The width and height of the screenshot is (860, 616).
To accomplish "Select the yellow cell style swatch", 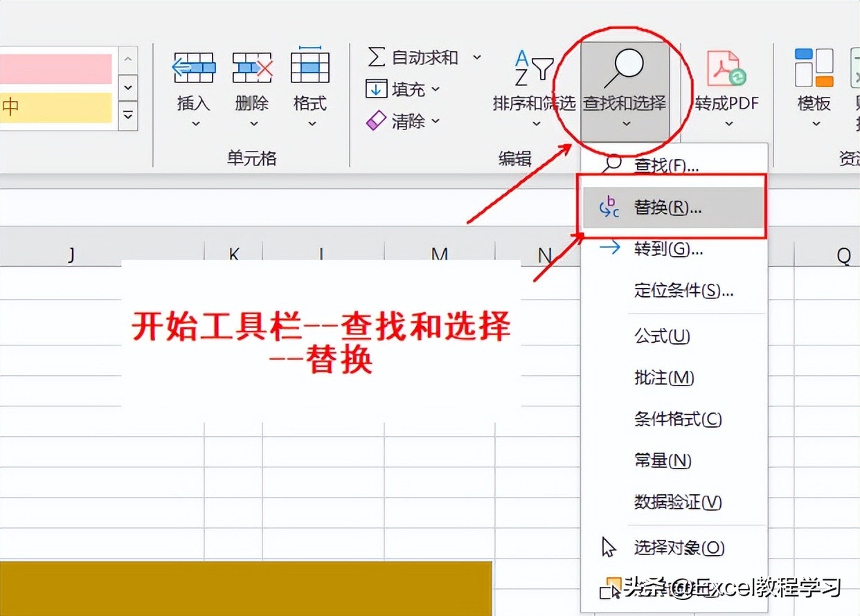I will 55,108.
